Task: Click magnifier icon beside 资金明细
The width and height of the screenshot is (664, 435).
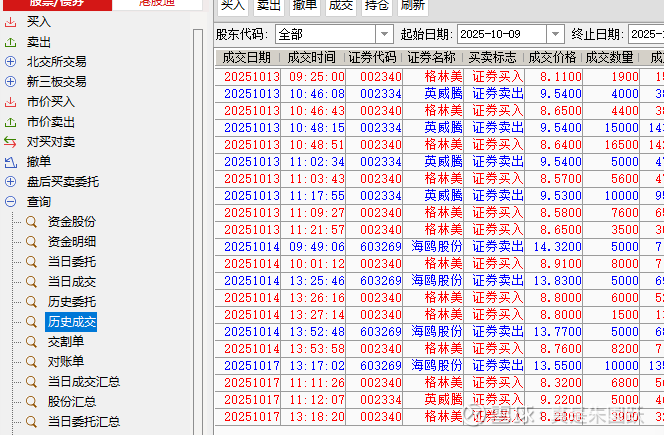Action: point(31,242)
